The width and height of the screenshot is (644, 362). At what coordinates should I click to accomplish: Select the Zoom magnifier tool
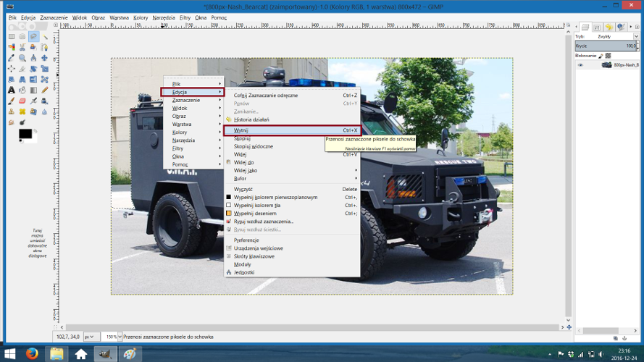[x=22, y=58]
